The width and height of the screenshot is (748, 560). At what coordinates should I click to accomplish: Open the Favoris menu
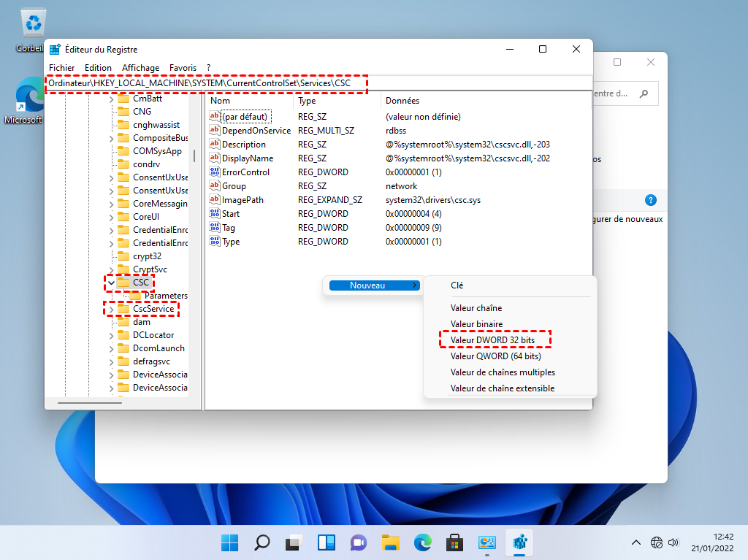[183, 68]
